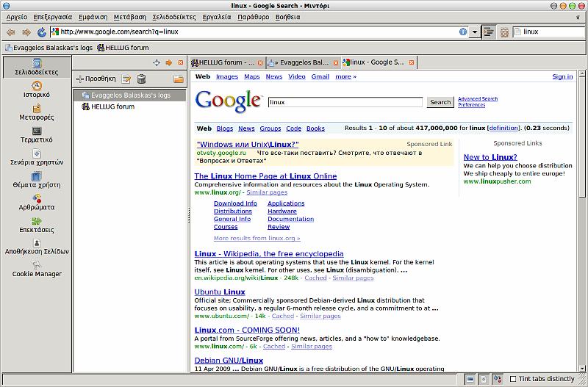Click the Google logo

(x=228, y=101)
